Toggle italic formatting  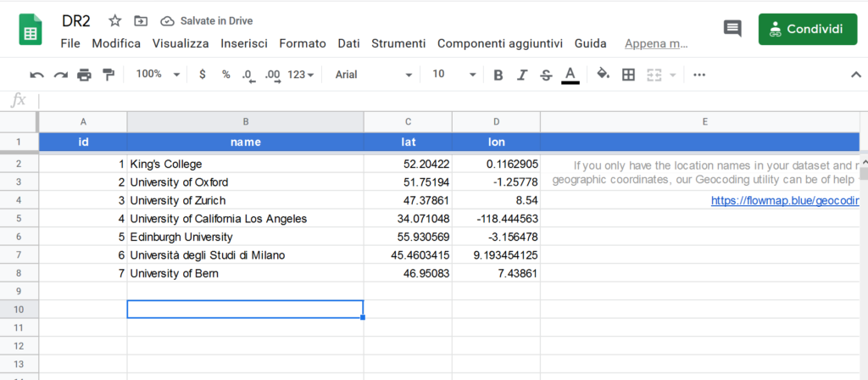[522, 75]
